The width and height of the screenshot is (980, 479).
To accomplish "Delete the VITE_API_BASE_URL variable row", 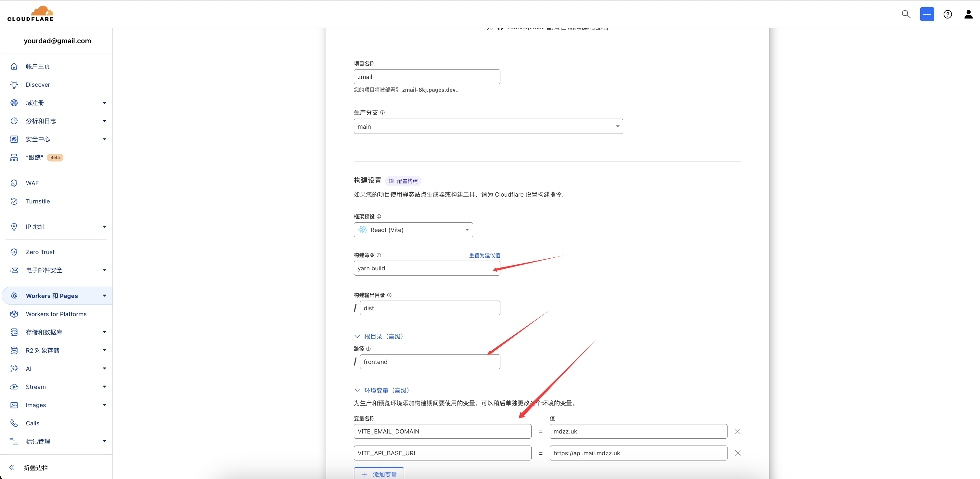I will coord(737,453).
